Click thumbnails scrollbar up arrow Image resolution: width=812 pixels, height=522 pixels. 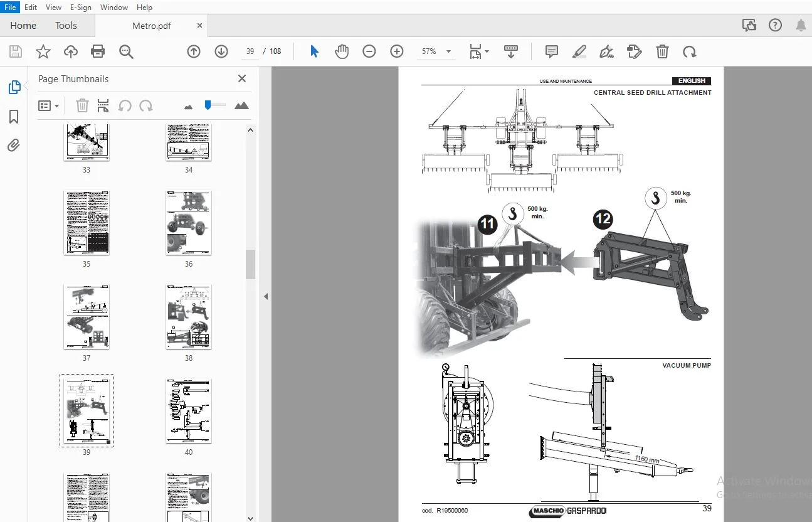click(250, 130)
